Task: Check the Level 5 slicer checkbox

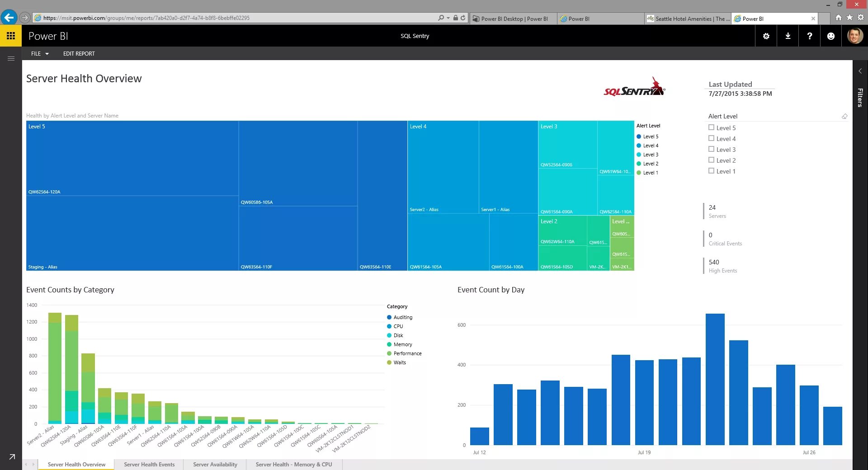Action: tap(711, 127)
